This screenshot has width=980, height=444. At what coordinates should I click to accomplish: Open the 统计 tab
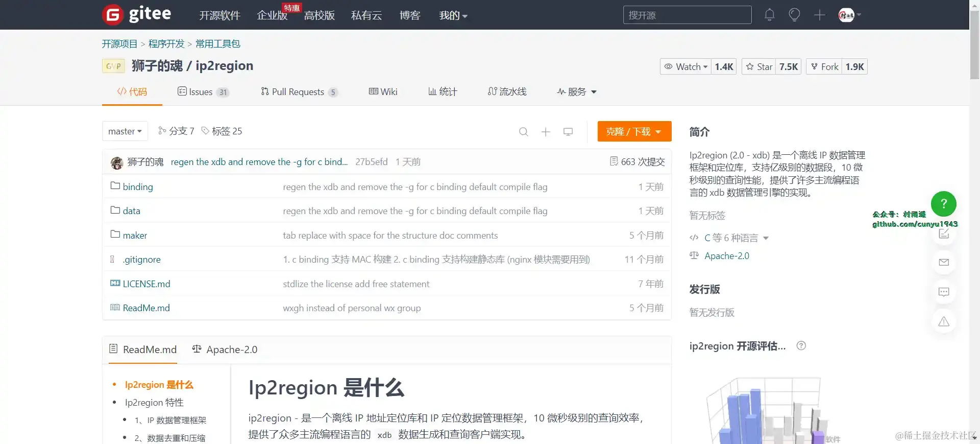443,91
